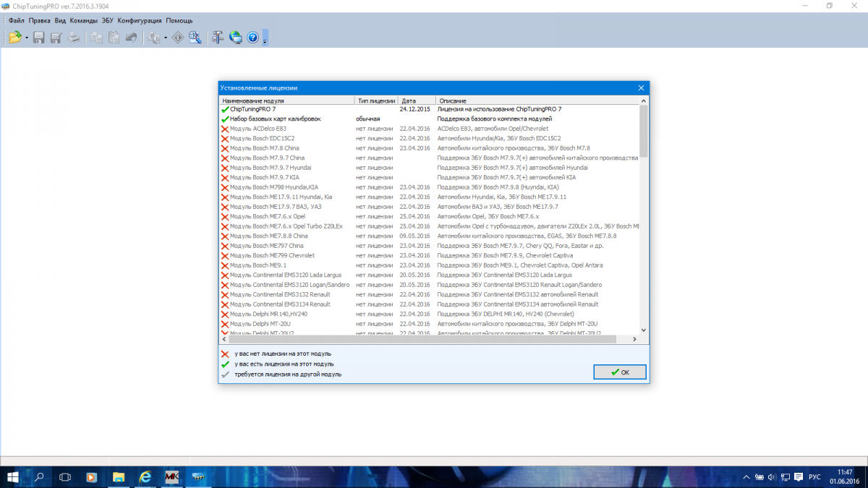This screenshot has width=868, height=488.
Task: Sort by Описание column header
Action: pos(537,100)
